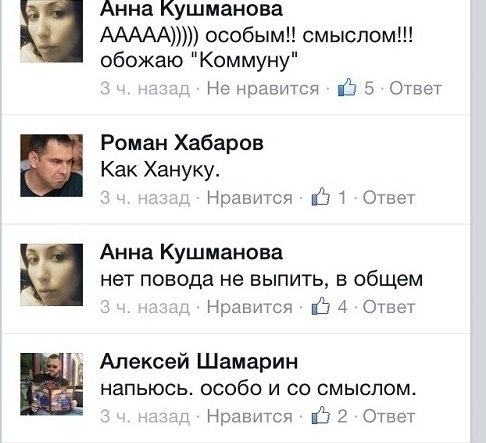The height and width of the screenshot is (443, 486).
Task: Click 'Ответ' to reply to the Коммуну comment
Action: tap(415, 89)
